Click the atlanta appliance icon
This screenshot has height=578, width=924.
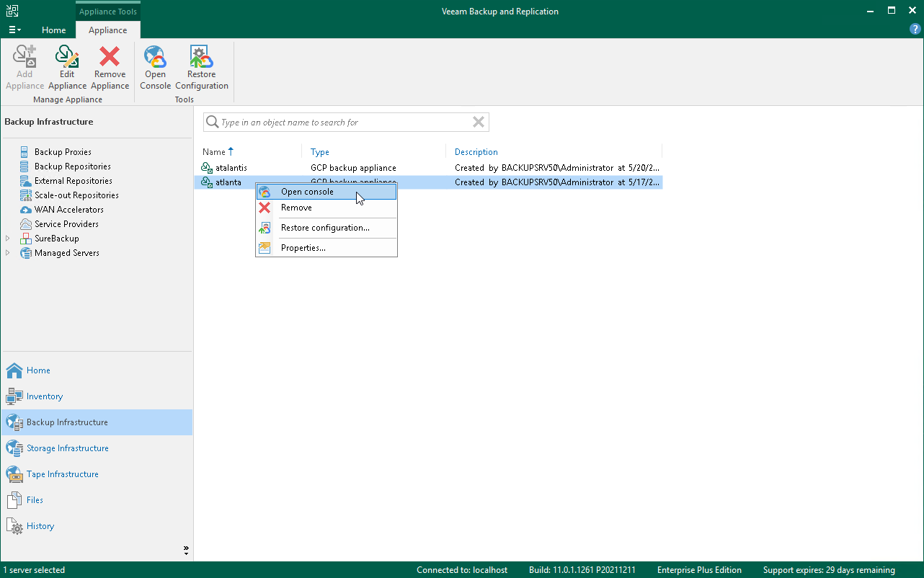click(x=207, y=182)
